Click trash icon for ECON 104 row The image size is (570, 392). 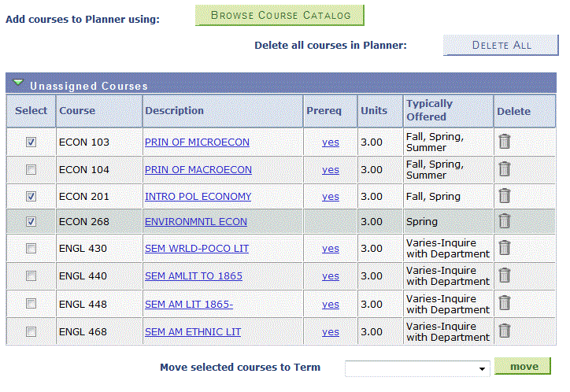click(x=505, y=169)
